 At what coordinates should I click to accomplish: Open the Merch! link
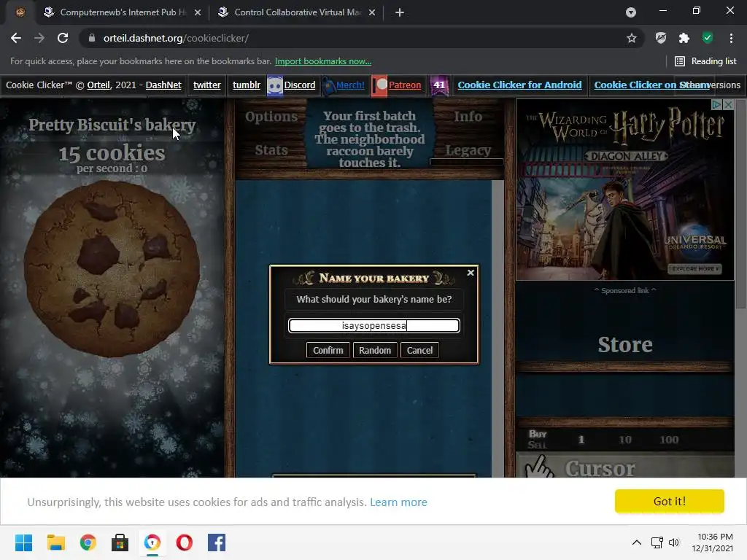click(x=350, y=85)
